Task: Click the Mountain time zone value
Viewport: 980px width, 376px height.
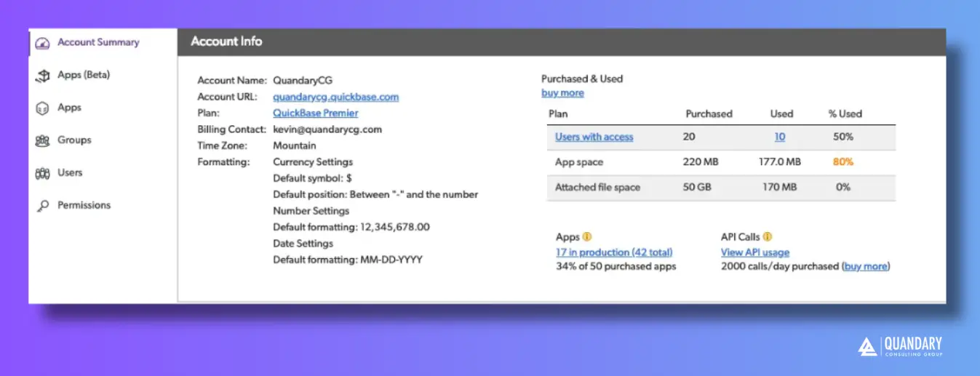Action: click(x=295, y=145)
